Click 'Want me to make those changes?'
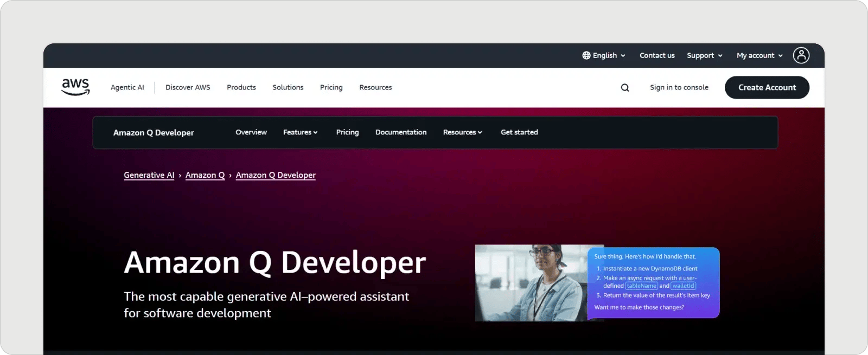This screenshot has width=868, height=355. click(639, 307)
